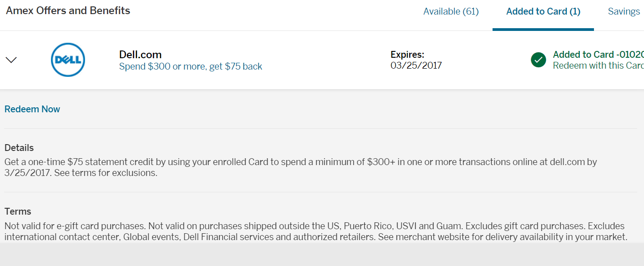Screen dimensions: 644x266
Task: Click the Dell.com merchant name
Action: tap(140, 55)
